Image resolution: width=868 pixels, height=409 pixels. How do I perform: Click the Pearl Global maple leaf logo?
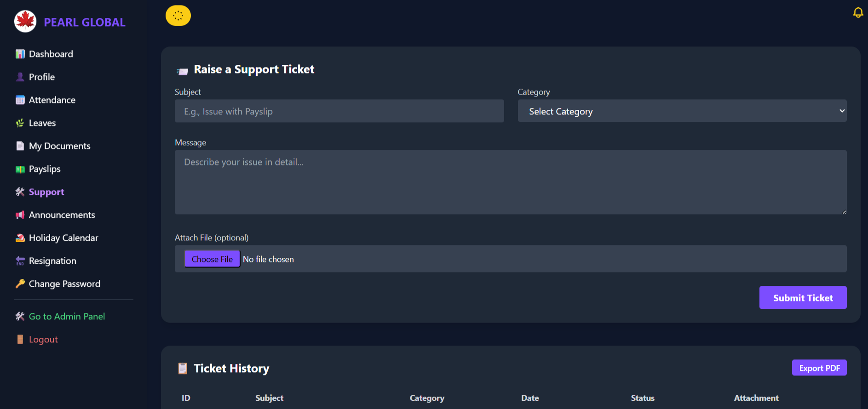25,22
